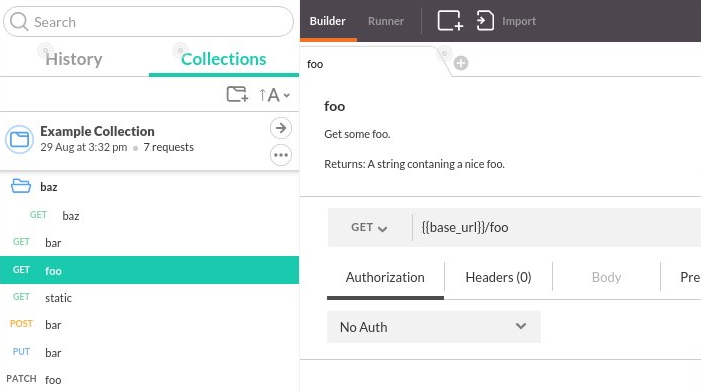Switch to the Collections tab

tap(224, 59)
